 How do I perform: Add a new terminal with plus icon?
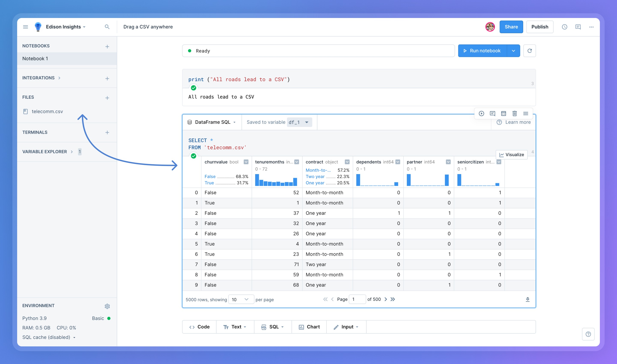(x=107, y=133)
